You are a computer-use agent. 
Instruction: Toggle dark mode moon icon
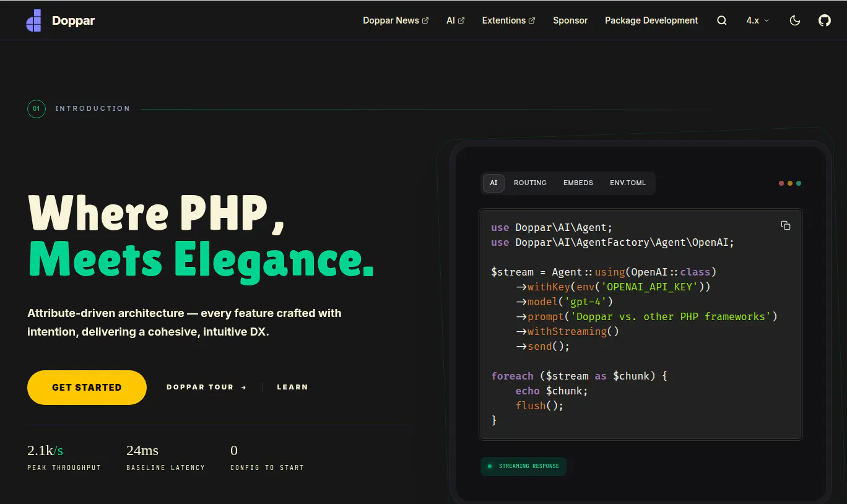pyautogui.click(x=795, y=20)
